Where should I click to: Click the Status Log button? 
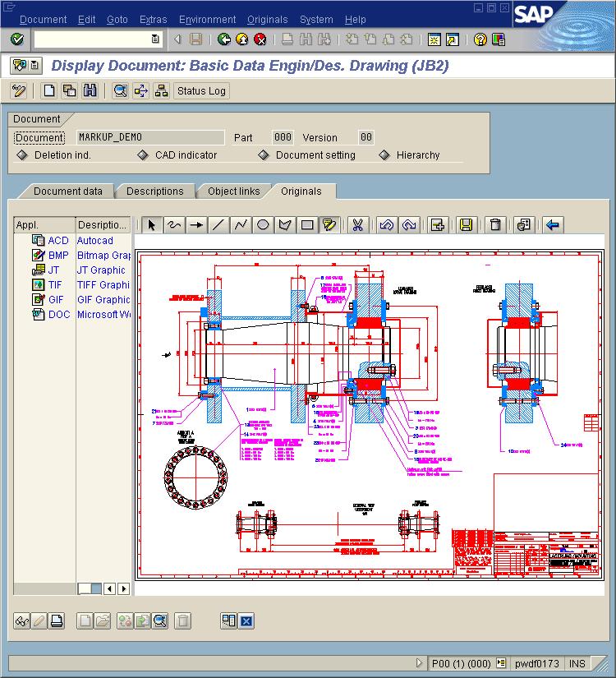[x=201, y=91]
